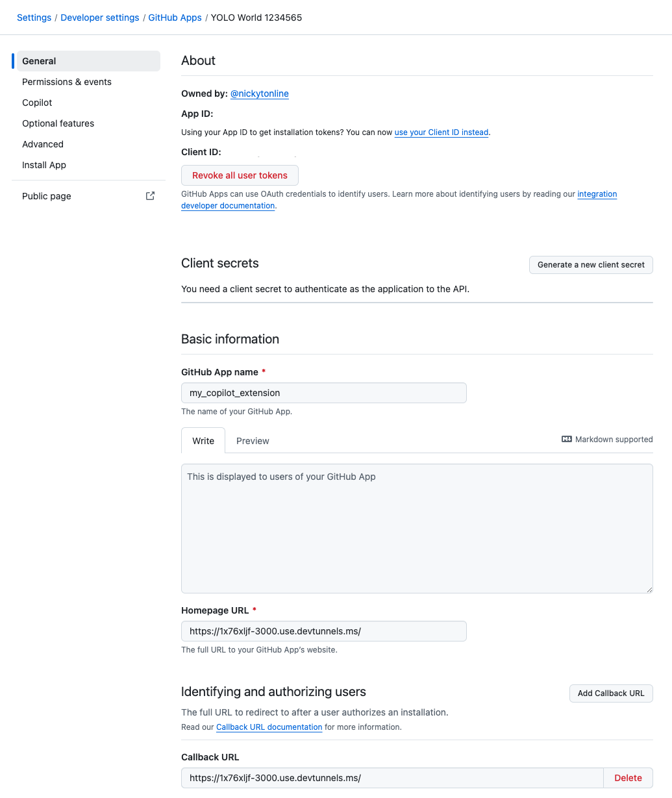Revoke all user tokens
The width and height of the screenshot is (672, 798).
240,175
